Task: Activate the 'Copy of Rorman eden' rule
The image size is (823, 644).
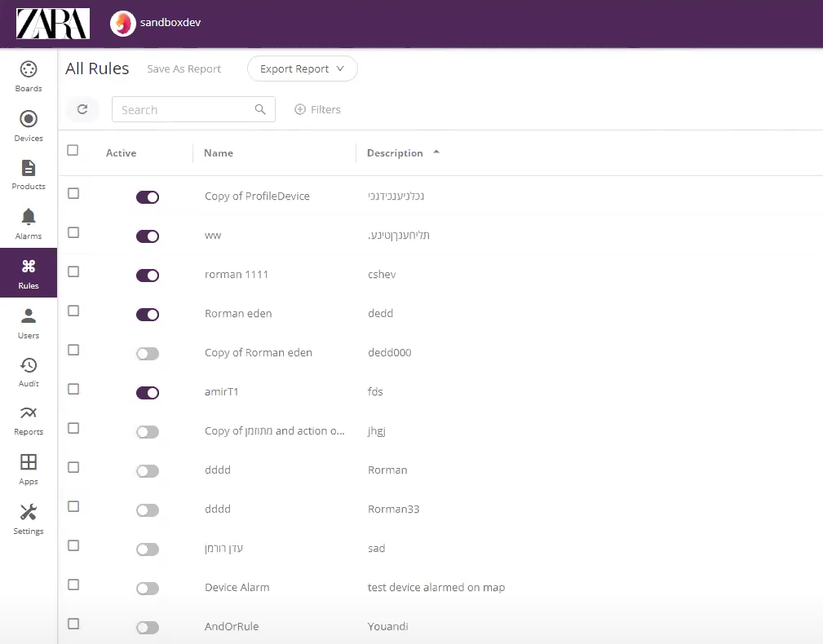Action: click(x=148, y=353)
